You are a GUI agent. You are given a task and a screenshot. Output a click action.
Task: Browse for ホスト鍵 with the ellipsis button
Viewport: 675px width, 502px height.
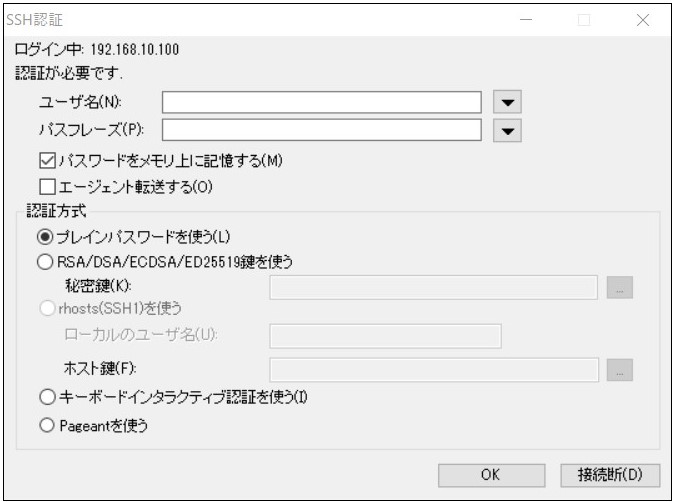619,370
